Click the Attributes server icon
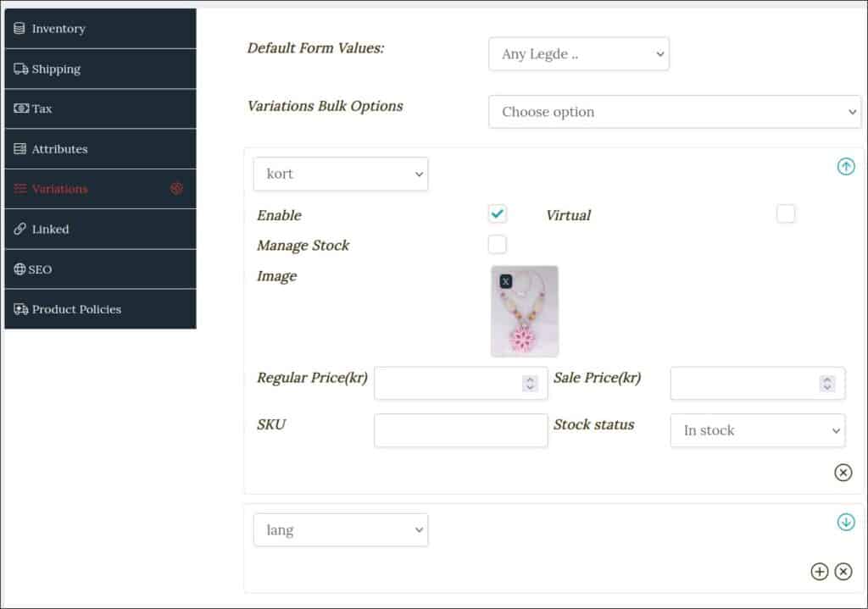This screenshot has width=868, height=609. pos(20,149)
